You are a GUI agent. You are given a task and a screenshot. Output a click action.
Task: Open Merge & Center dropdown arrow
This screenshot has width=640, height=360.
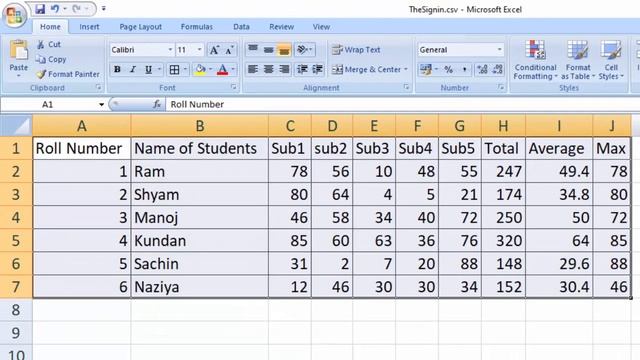[x=406, y=69]
